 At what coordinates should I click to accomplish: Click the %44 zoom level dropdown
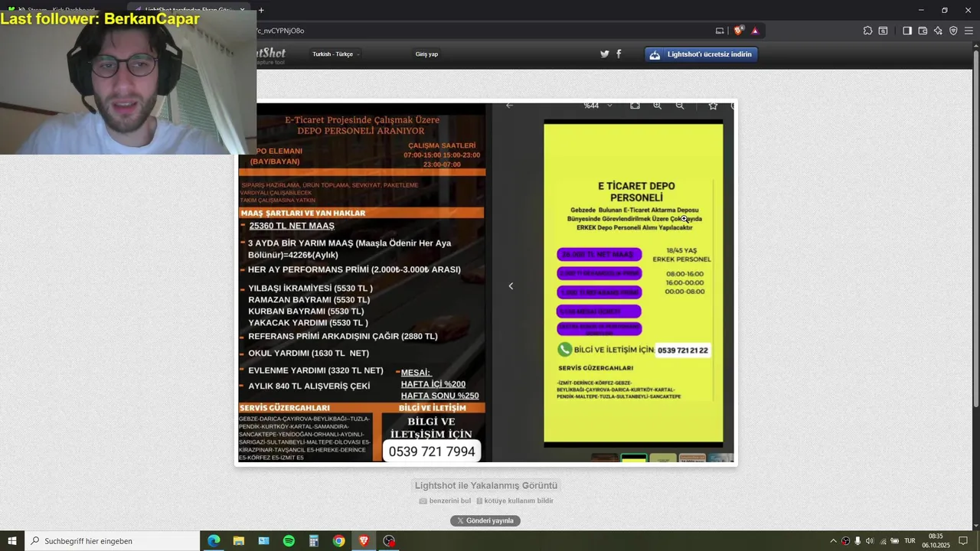coord(598,106)
